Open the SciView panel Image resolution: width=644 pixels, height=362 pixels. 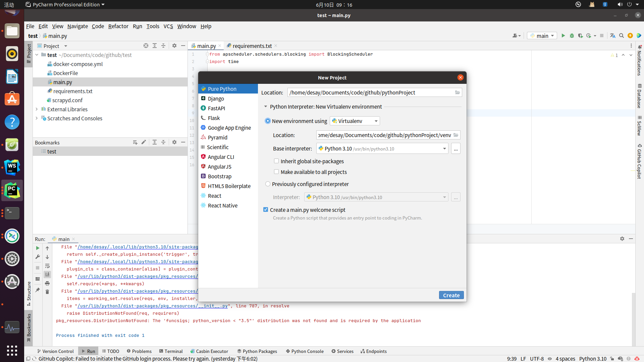640,128
